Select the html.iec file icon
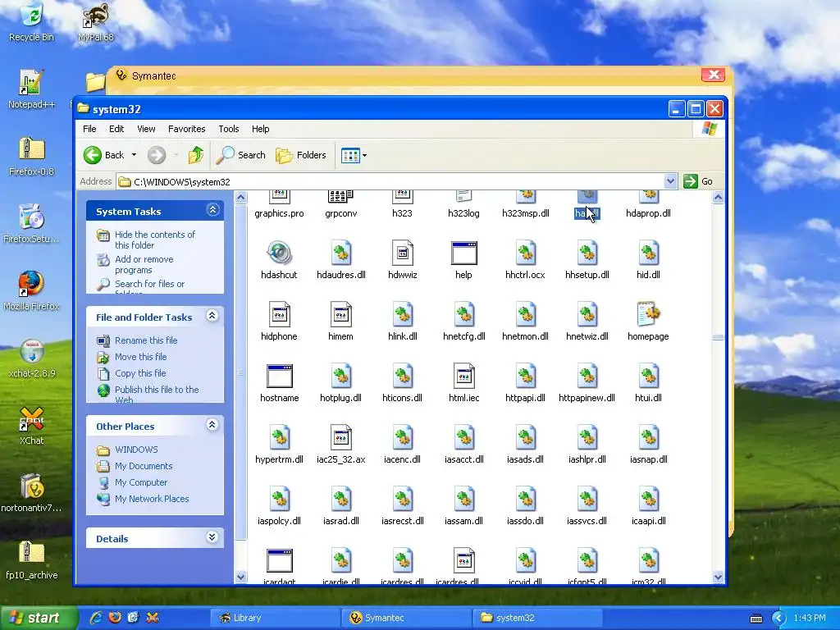840x630 pixels. 464,377
